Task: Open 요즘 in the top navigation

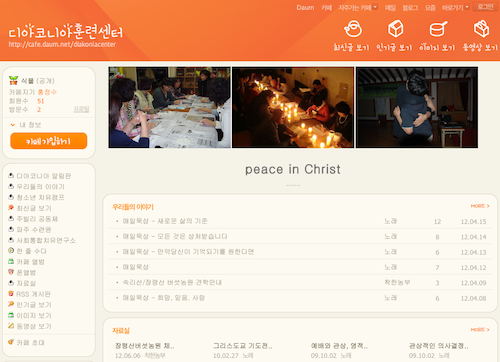Action: pyautogui.click(x=430, y=7)
